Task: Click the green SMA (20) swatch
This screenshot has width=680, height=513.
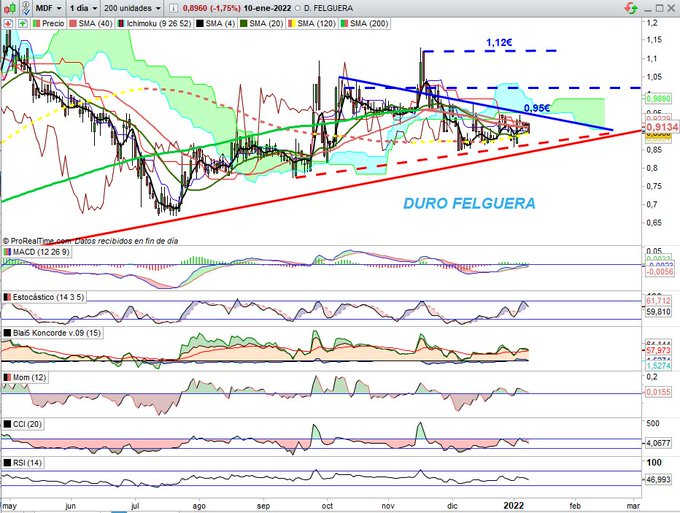Action: point(243,23)
